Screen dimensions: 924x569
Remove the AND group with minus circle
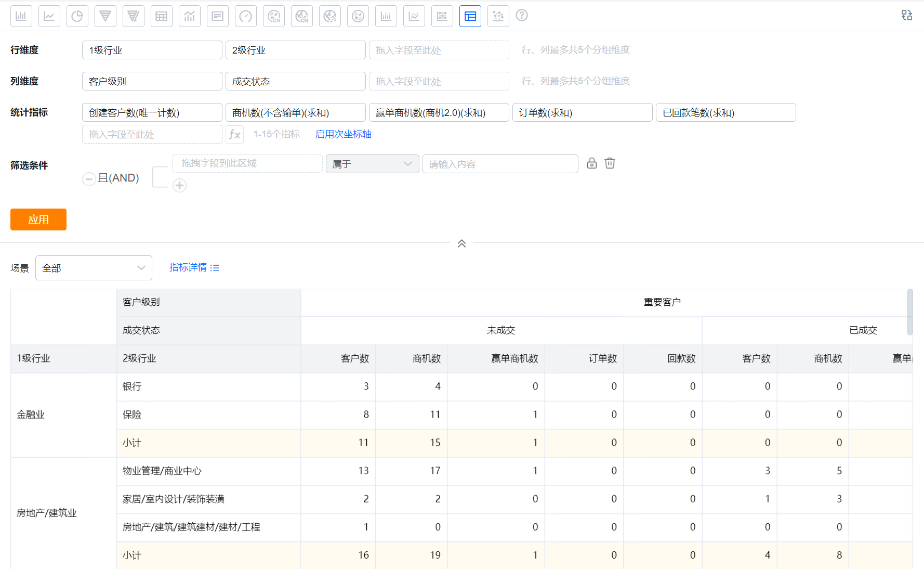[x=89, y=179]
